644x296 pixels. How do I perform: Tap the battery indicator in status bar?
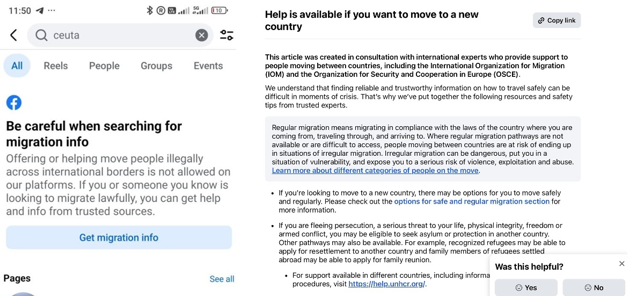coord(219,10)
